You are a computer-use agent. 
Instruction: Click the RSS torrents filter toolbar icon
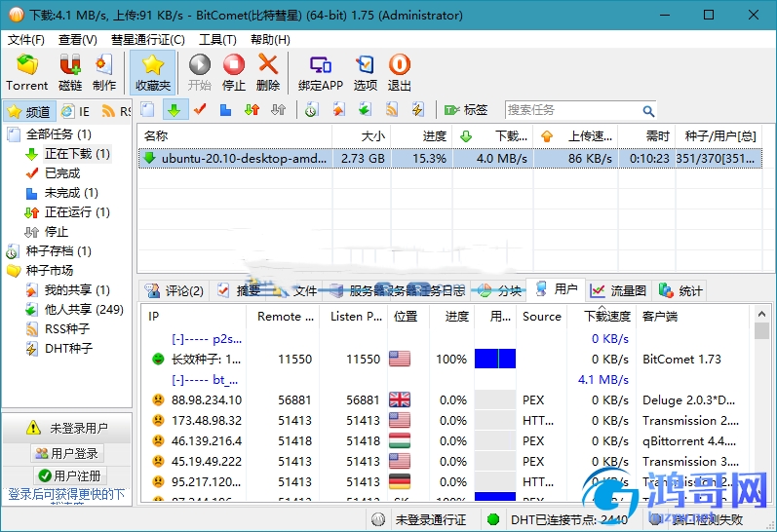(392, 109)
